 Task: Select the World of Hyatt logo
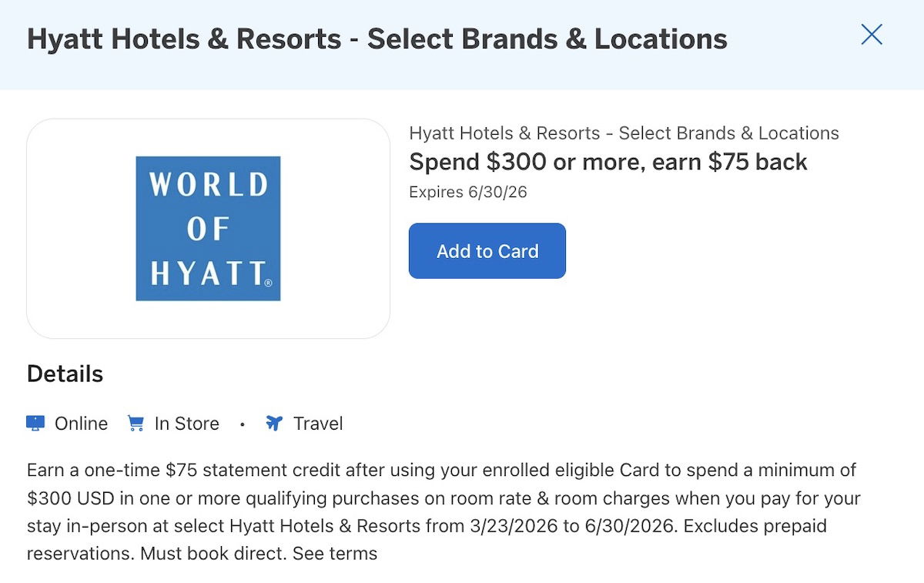point(208,228)
